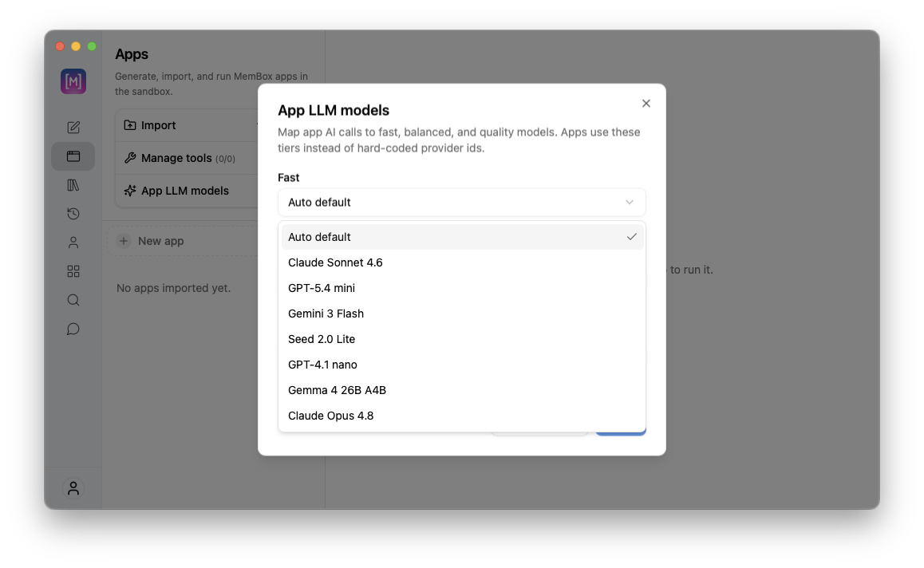Image resolution: width=924 pixels, height=568 pixels.
Task: Choose GPT-5.4 mini from the list
Action: 463,288
